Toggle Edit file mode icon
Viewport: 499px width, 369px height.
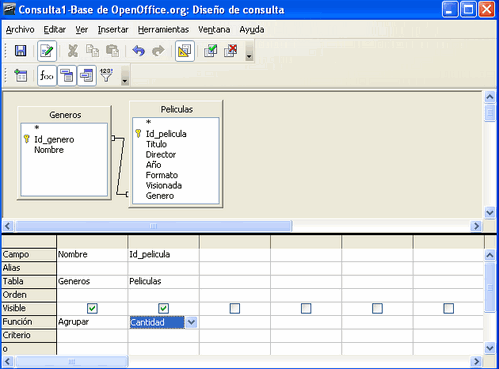pos(47,51)
